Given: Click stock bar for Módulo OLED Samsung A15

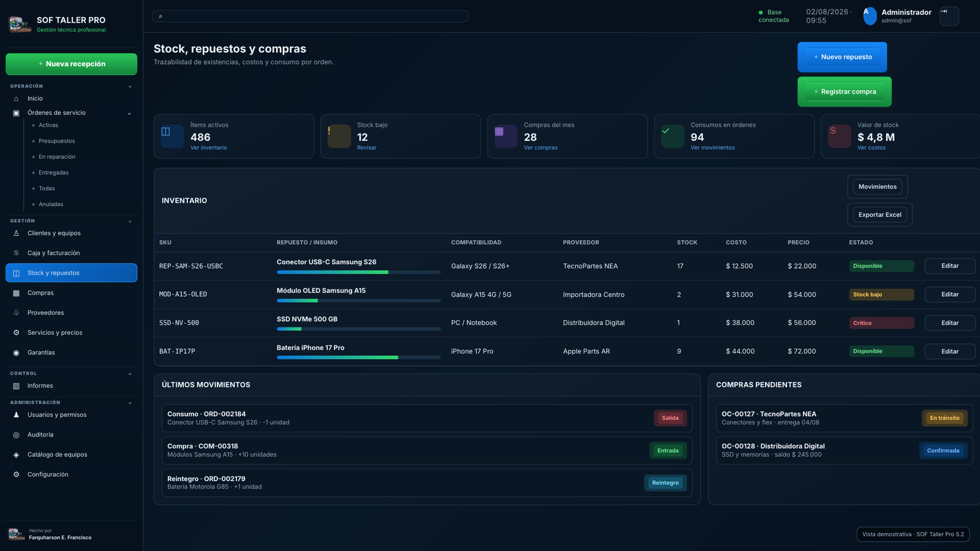Looking at the screenshot, I should pyautogui.click(x=358, y=301).
